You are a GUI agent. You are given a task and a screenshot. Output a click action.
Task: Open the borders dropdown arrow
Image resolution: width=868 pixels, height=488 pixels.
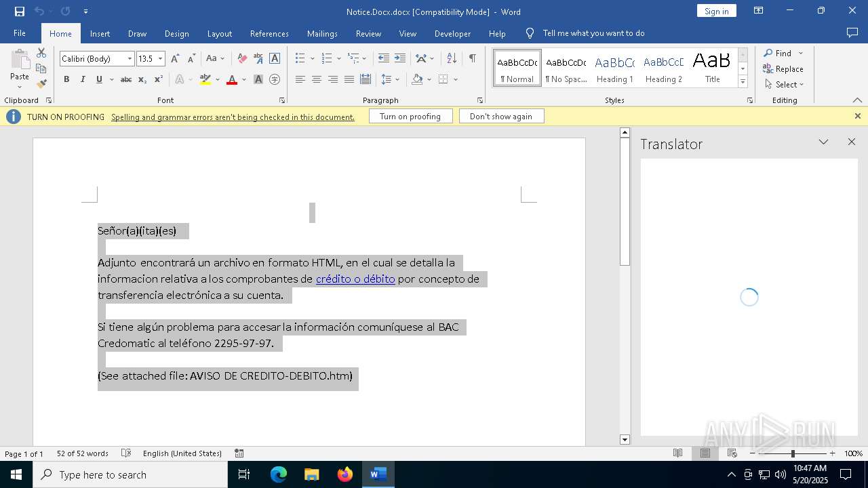456,79
